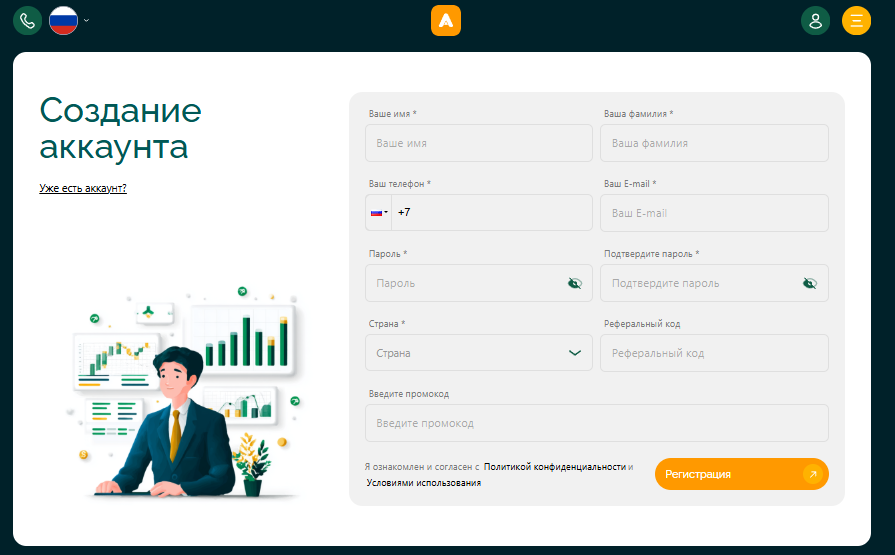895x555 pixels.
Task: Show password in 'Пароль' field via eye icon
Action: click(575, 283)
